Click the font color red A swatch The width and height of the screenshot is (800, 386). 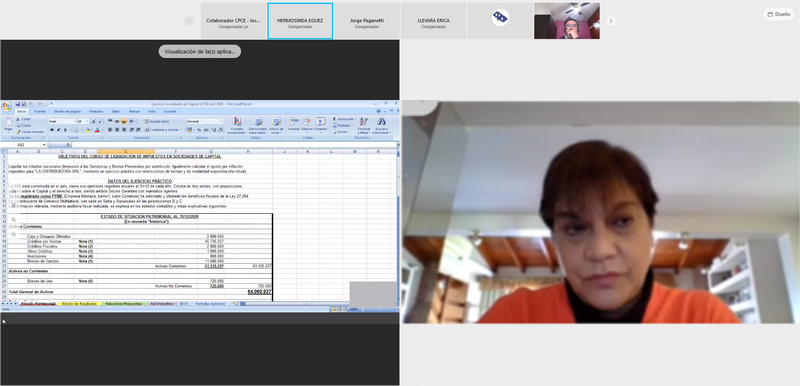click(x=97, y=130)
